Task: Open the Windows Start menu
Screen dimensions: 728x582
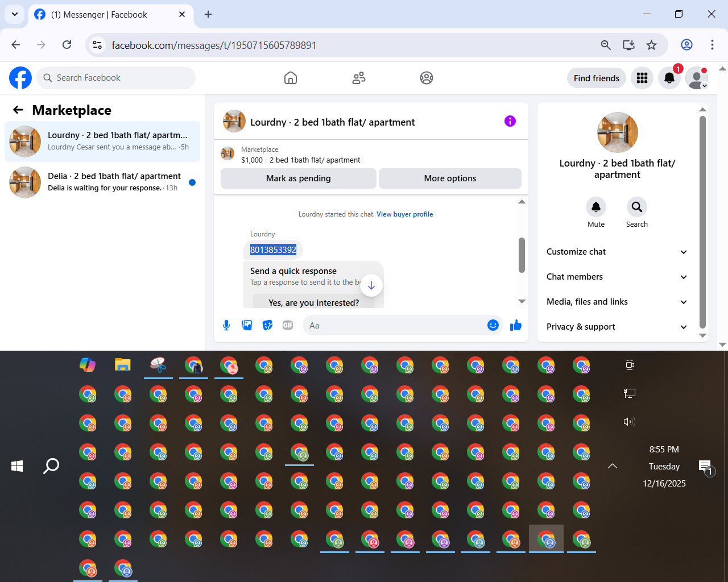Action: click(17, 466)
